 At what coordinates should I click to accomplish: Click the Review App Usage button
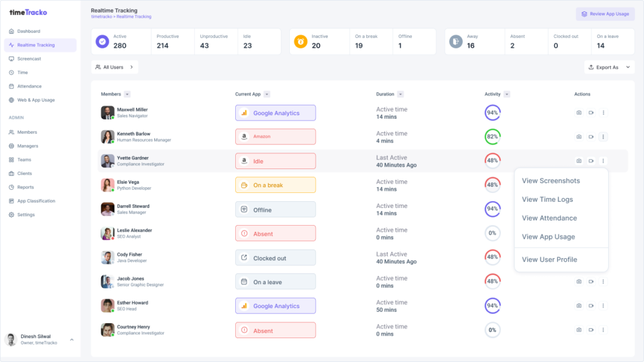tap(604, 13)
